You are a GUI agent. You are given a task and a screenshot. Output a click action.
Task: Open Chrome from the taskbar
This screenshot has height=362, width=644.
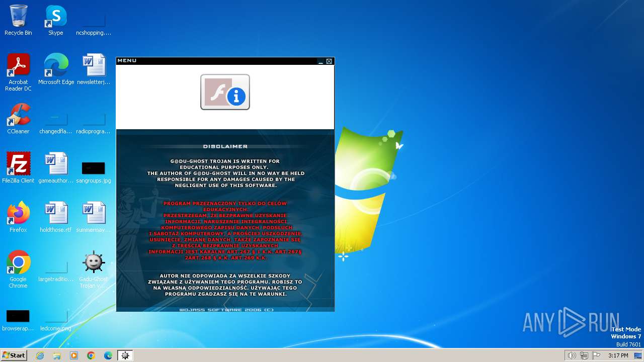(91, 355)
